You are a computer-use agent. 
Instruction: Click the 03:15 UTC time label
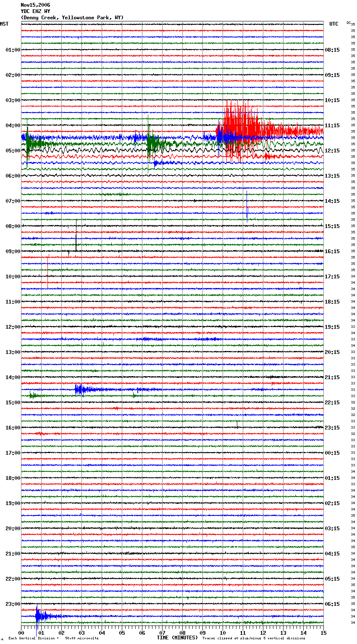pyautogui.click(x=332, y=529)
